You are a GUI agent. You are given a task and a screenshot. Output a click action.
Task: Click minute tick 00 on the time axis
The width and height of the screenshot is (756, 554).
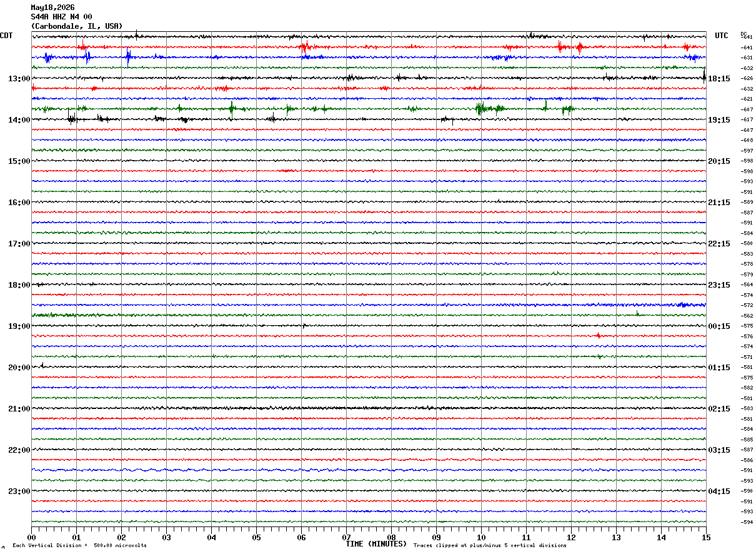31,537
